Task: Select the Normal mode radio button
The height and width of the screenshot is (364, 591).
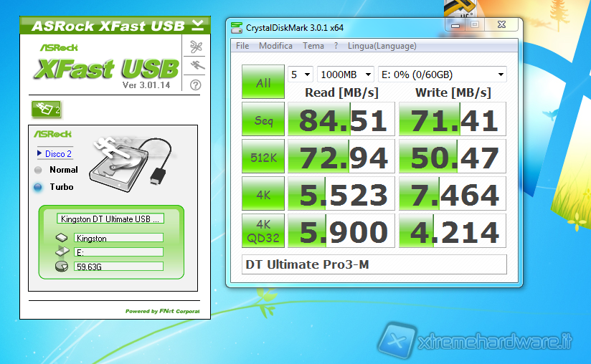Action: (x=38, y=171)
